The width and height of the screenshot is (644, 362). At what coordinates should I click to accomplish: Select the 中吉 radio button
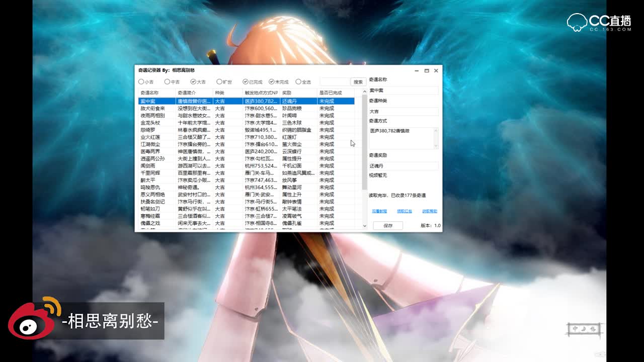pos(166,81)
